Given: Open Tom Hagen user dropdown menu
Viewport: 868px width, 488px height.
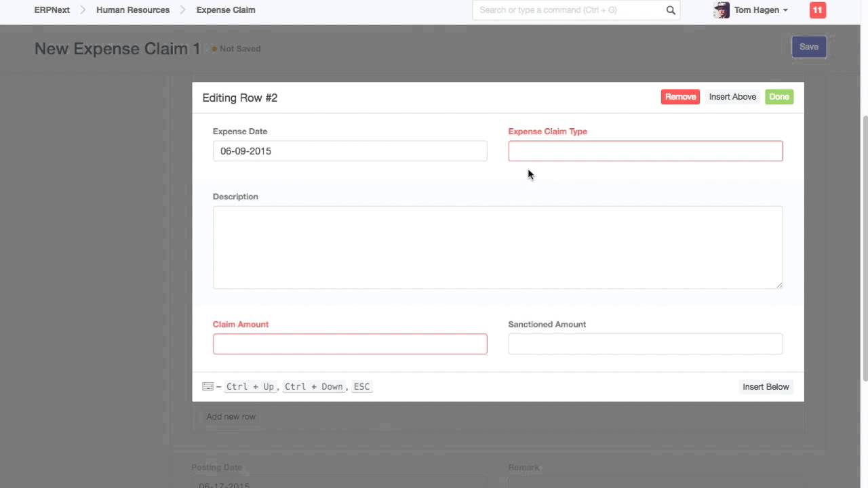Looking at the screenshot, I should coord(760,10).
